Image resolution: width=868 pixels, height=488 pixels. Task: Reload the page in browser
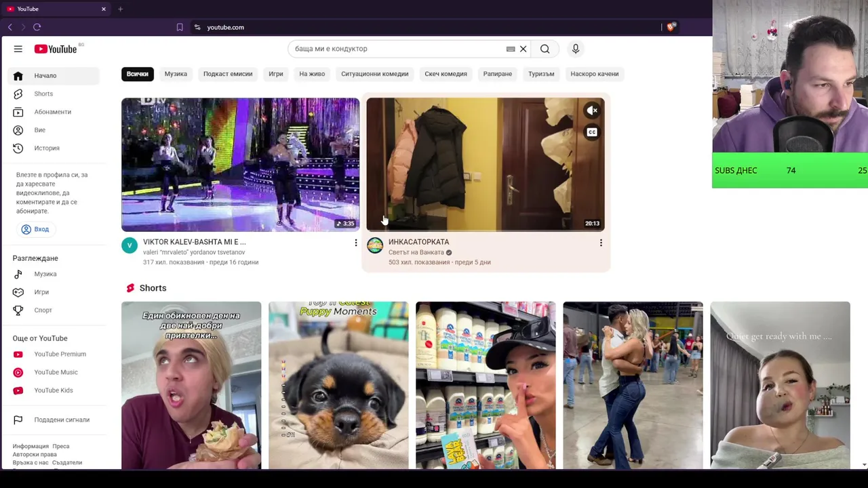point(37,27)
